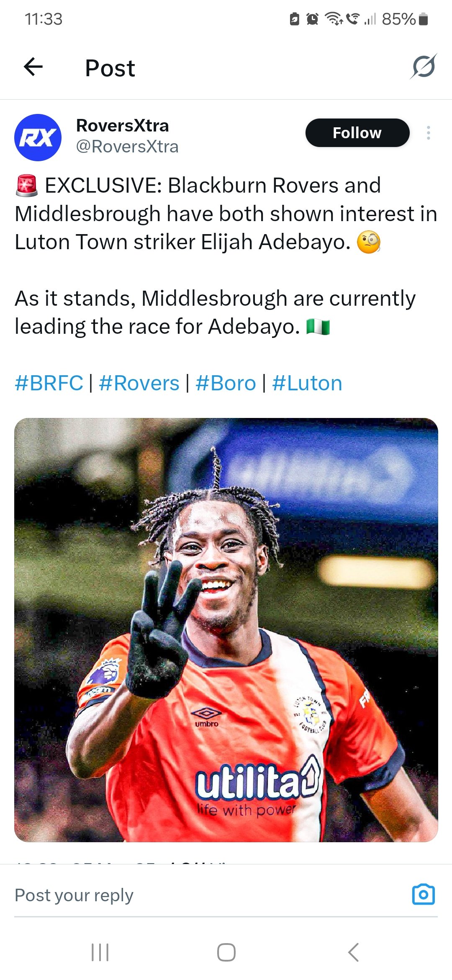Open the Grok icon in header

(423, 67)
